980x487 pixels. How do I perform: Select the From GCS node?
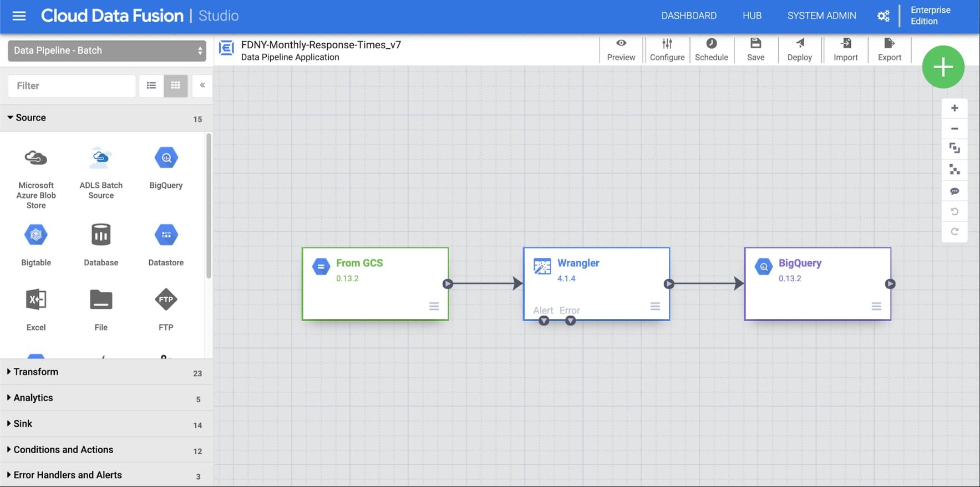coord(375,284)
